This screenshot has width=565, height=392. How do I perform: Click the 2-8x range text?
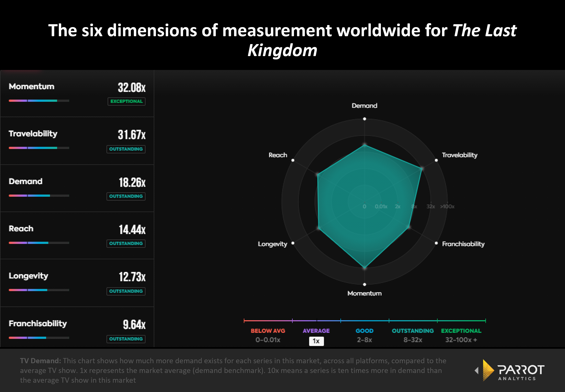tap(365, 340)
